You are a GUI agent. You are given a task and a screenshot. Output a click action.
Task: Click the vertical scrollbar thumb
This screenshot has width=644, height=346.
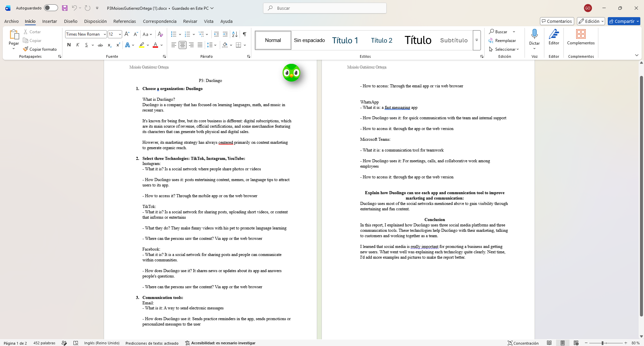(641, 197)
